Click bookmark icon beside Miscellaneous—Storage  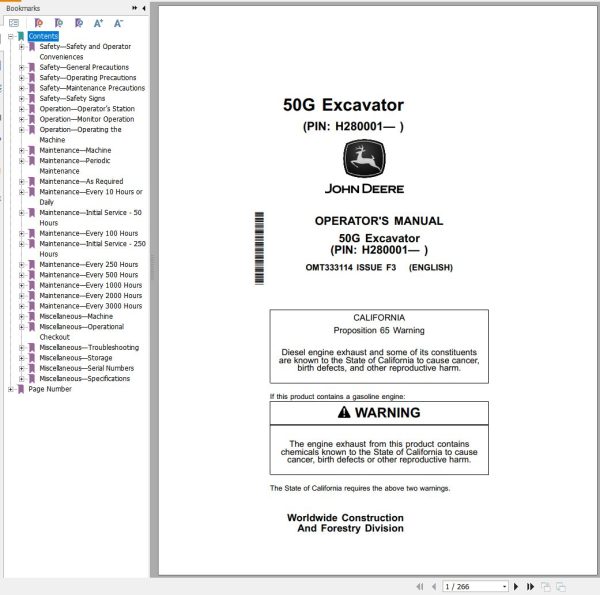(x=32, y=358)
